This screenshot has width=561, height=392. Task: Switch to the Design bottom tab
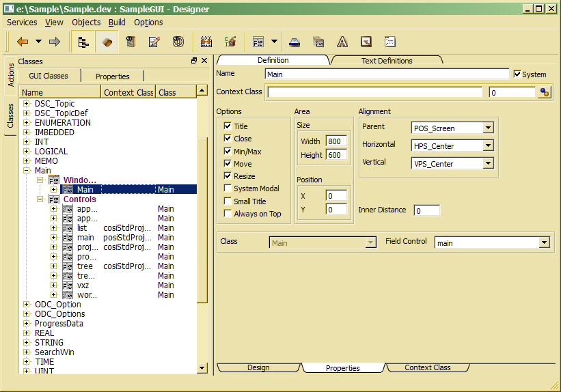(258, 367)
